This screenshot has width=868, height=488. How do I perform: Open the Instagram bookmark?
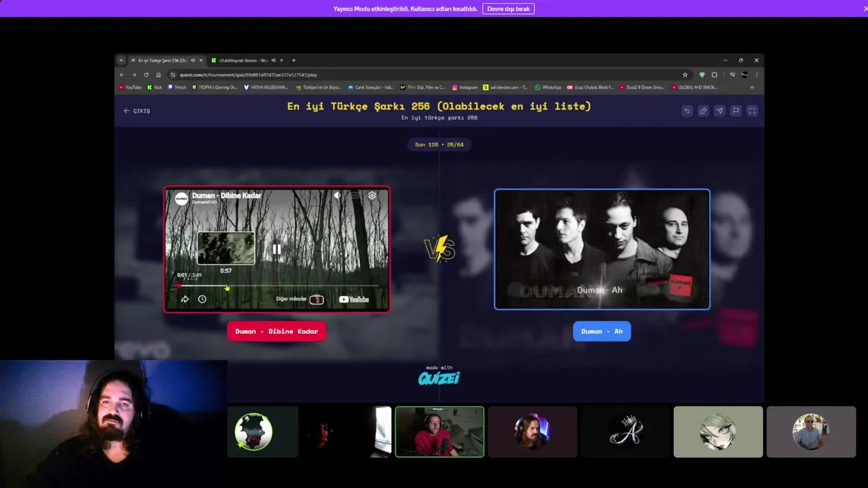coord(466,87)
